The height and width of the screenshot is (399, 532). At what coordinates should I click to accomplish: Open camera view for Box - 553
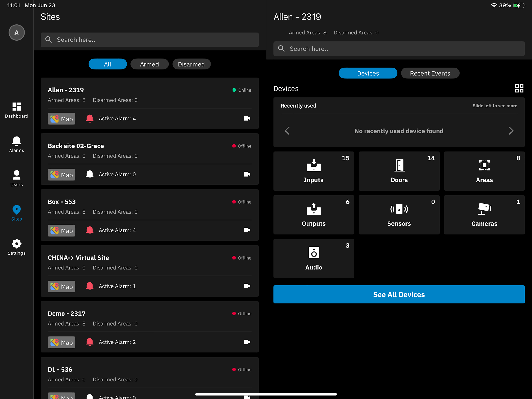click(x=247, y=230)
